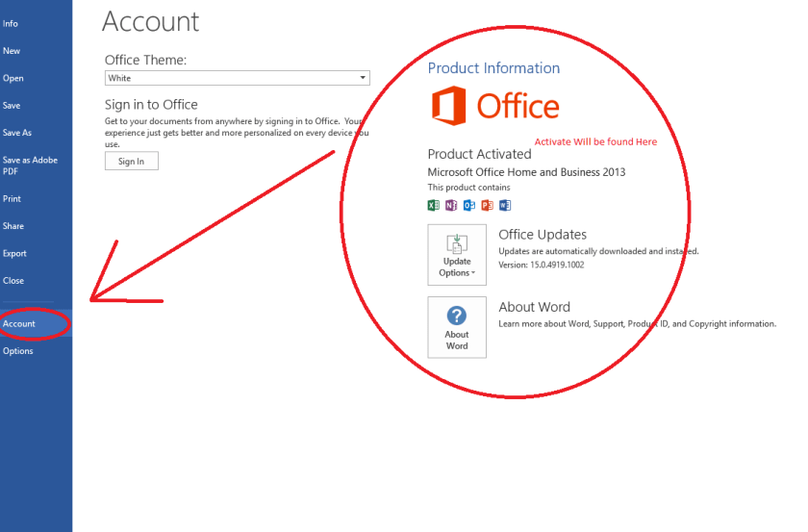Click Export in the sidebar
Viewport: 808px width, 532px height.
coord(14,254)
